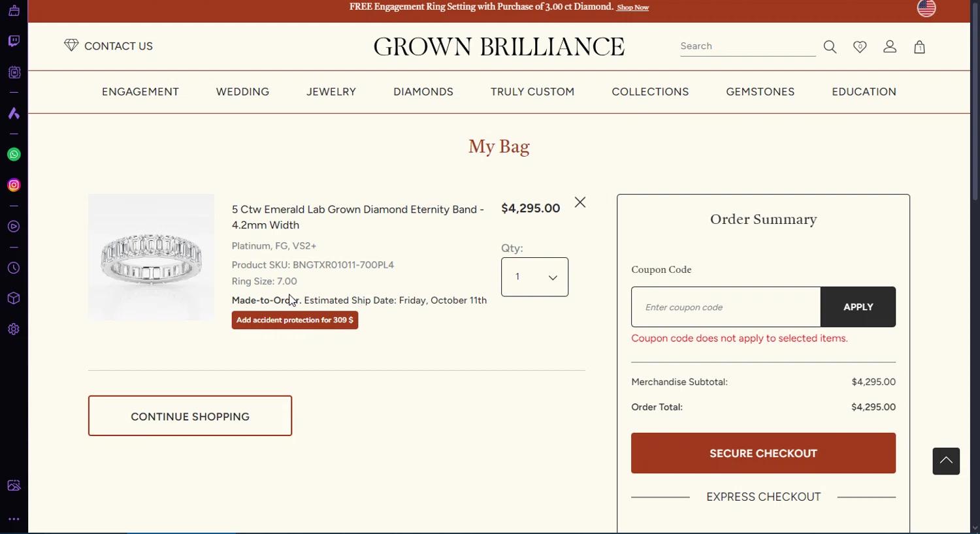Open the Aria AI sidebar icon

point(14,114)
